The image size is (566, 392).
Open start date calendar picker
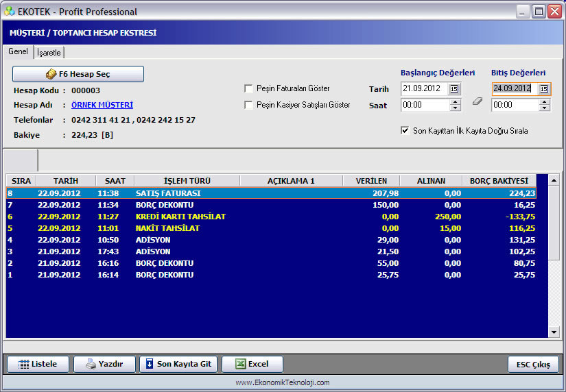(x=454, y=88)
